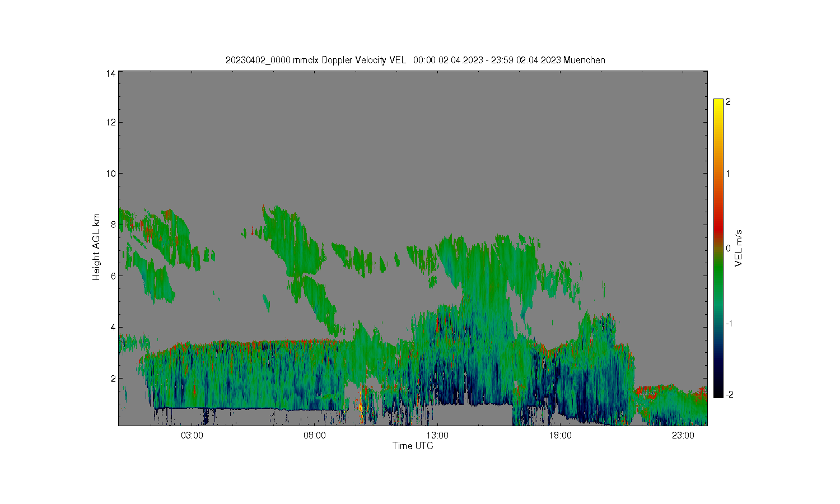The width and height of the screenshot is (840, 504).
Task: Click the '8' height tick label
Action: [x=113, y=225]
